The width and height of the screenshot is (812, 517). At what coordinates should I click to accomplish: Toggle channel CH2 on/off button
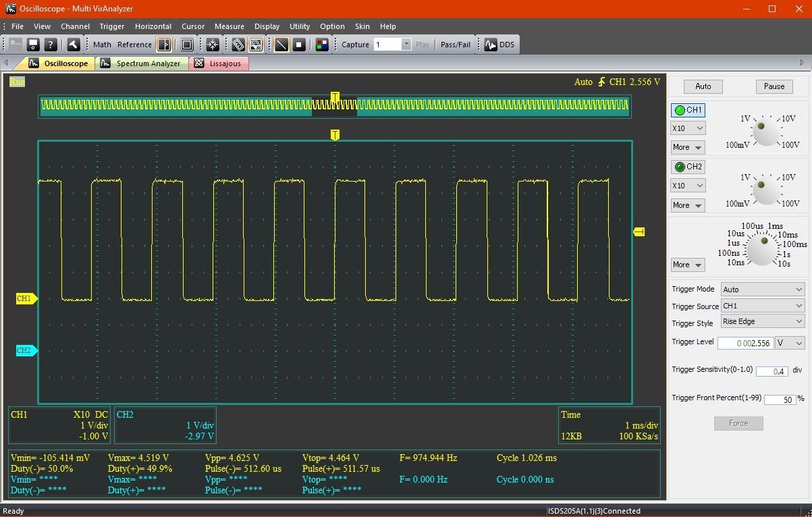pyautogui.click(x=688, y=167)
